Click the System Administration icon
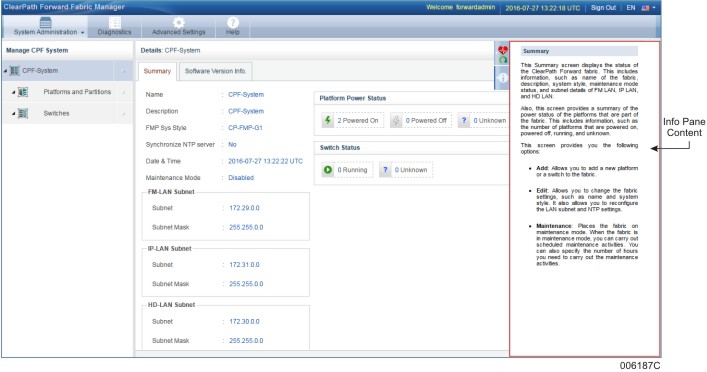 (46, 22)
